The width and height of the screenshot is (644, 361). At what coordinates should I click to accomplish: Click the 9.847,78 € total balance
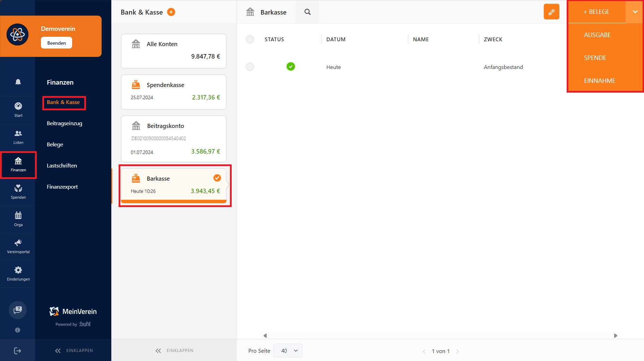206,57
